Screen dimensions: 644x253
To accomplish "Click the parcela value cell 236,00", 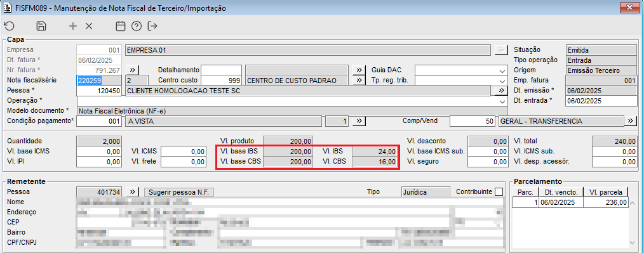I will (x=606, y=202).
